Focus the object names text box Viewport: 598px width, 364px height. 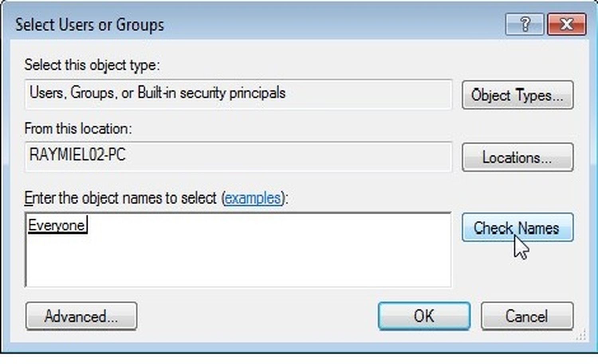pyautogui.click(x=238, y=250)
